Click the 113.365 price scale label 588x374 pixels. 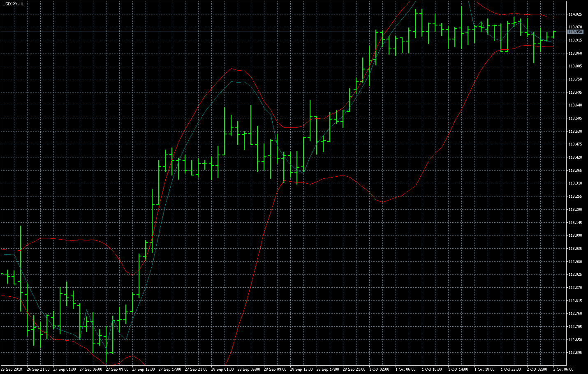(575, 171)
